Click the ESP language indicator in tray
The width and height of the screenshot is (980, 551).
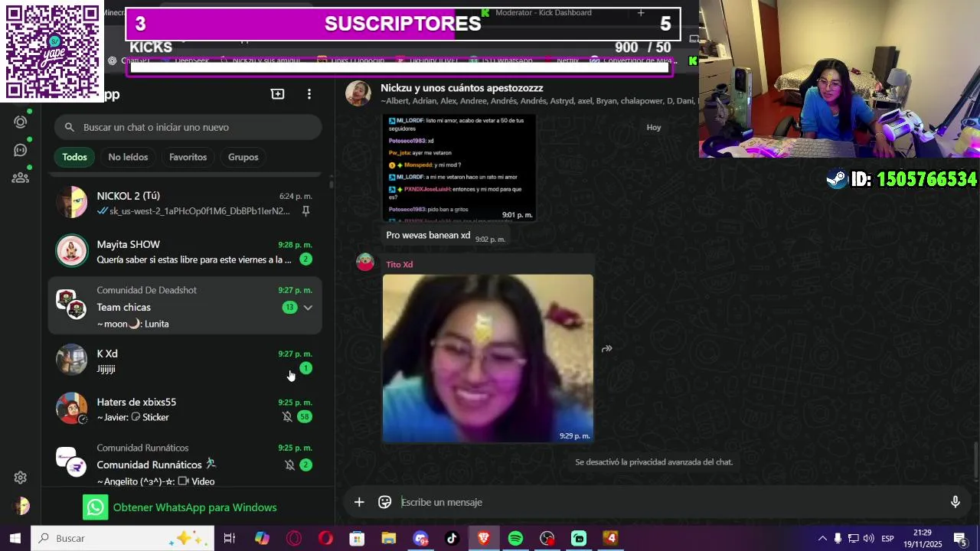[x=887, y=538]
